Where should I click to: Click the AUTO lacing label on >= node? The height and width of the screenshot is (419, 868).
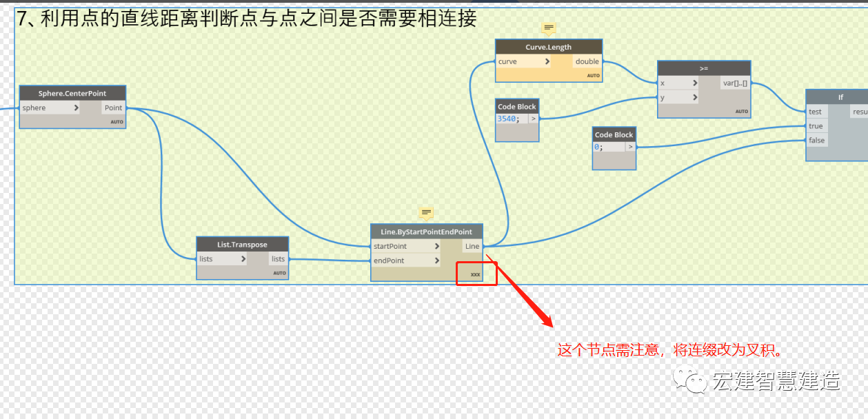click(x=742, y=111)
